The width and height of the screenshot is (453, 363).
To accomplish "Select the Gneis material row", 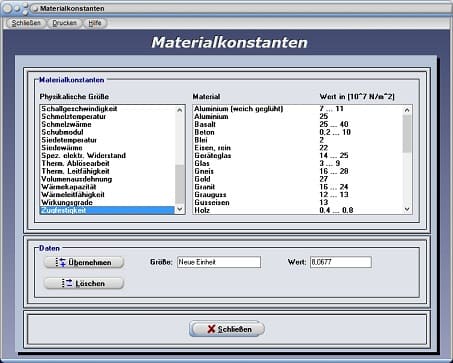I will click(298, 171).
